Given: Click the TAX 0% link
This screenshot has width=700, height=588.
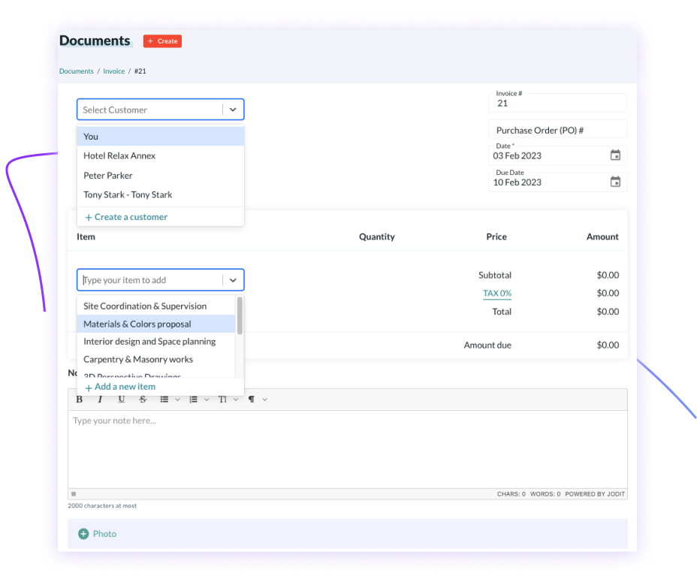Looking at the screenshot, I should 497,293.
